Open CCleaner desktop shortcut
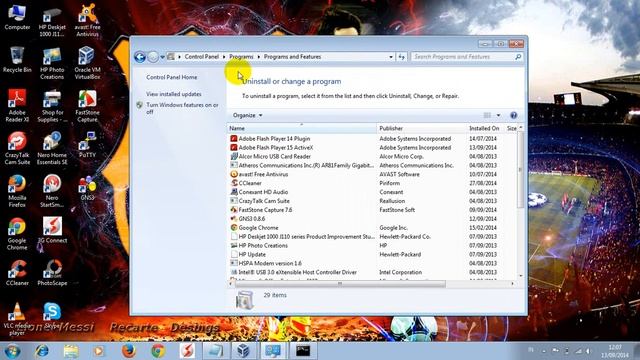The height and width of the screenshot is (360, 640). pos(17,273)
